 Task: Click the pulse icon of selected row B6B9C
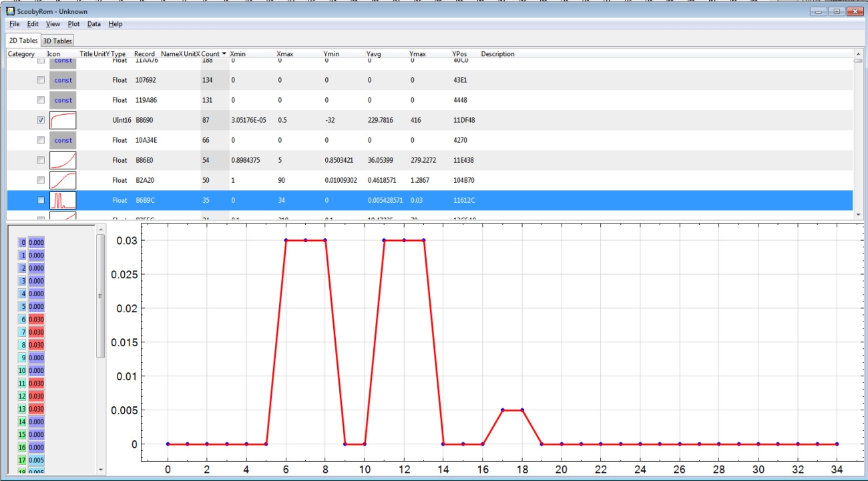[x=63, y=200]
